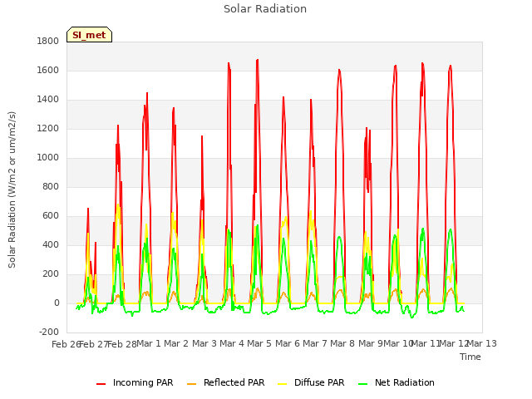
Task: Click the Mar 6 x-axis tick label
Action: tap(287, 343)
